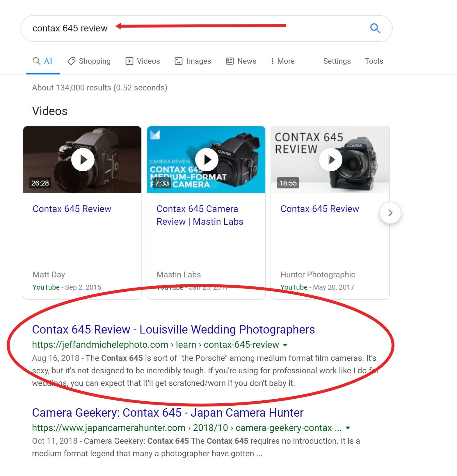Open 'Camera Geekery: Contax 645 - Japan Camera Hunter'

[x=168, y=413]
